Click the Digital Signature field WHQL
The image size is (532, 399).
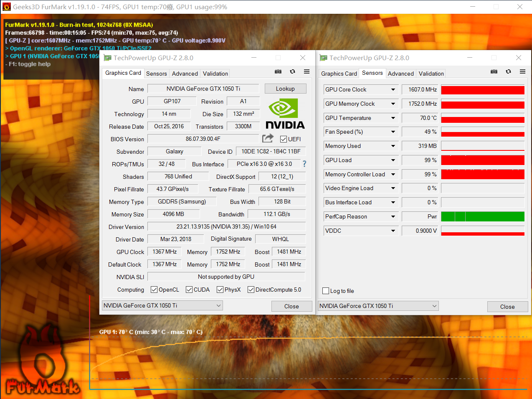click(x=281, y=239)
